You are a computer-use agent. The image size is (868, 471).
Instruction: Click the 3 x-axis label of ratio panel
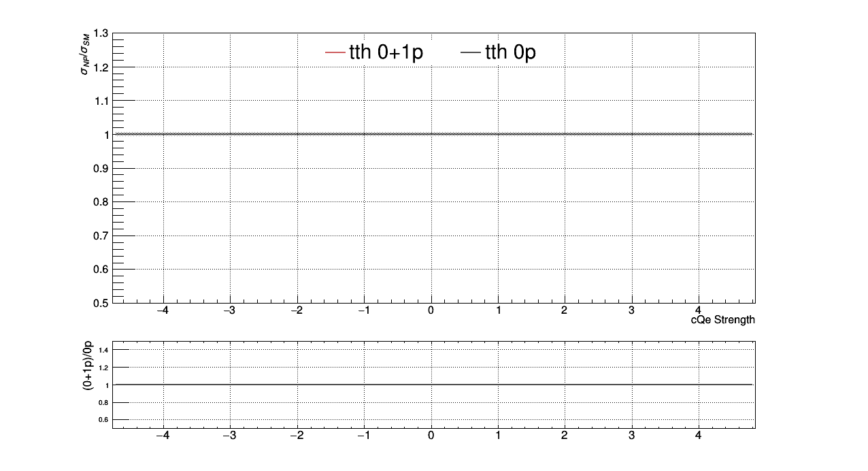pos(632,436)
